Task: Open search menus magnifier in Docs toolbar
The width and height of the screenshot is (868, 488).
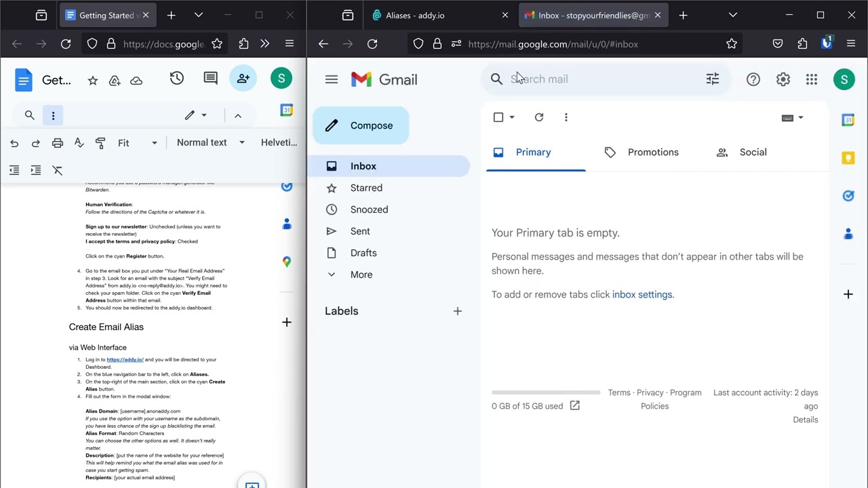Action: [30, 115]
